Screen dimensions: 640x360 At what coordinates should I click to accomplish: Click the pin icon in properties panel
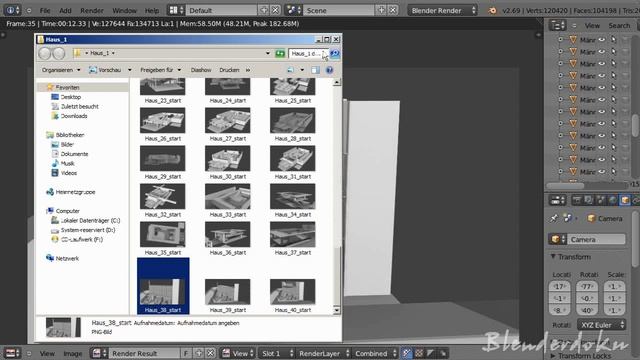click(554, 218)
